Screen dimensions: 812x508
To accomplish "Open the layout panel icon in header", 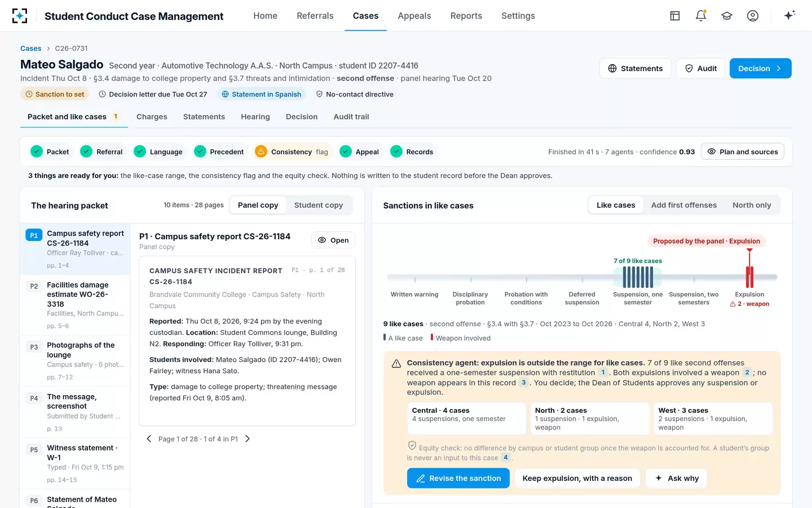I will tap(675, 16).
